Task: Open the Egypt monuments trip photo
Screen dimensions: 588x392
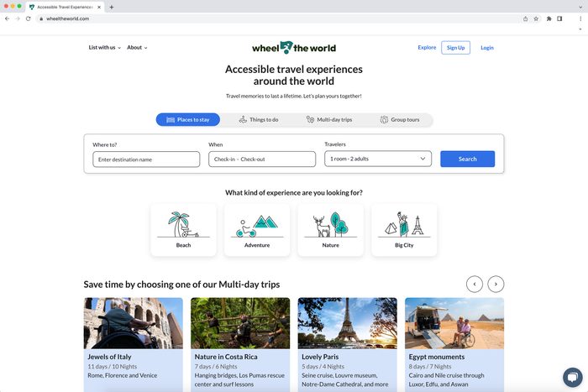Action: click(454, 323)
